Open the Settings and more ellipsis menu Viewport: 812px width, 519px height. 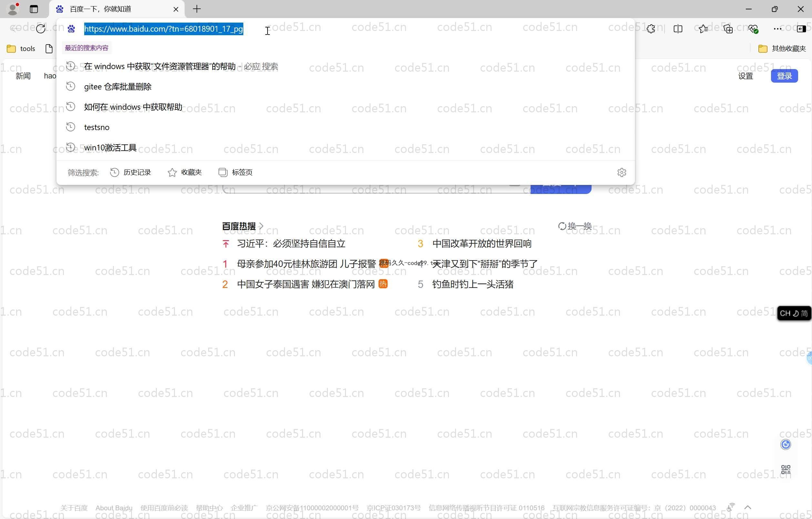pos(777,29)
